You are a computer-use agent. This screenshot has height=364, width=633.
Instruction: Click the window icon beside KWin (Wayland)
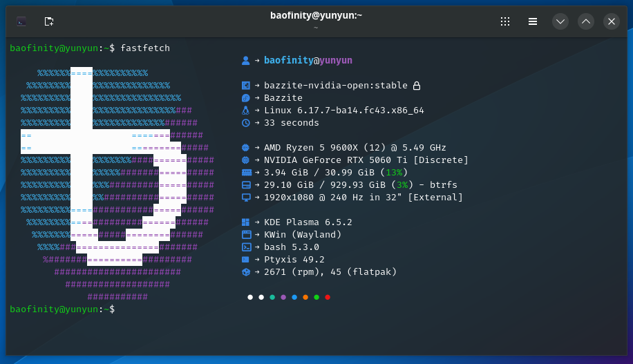[x=246, y=235]
